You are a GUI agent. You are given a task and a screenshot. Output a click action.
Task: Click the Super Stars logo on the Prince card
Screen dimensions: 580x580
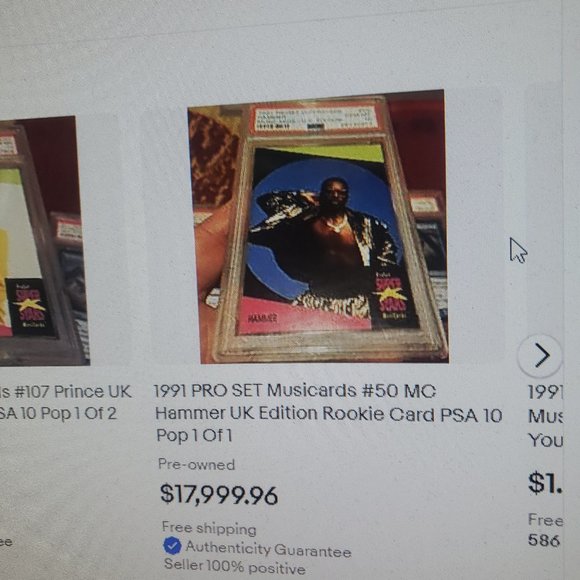tap(30, 306)
